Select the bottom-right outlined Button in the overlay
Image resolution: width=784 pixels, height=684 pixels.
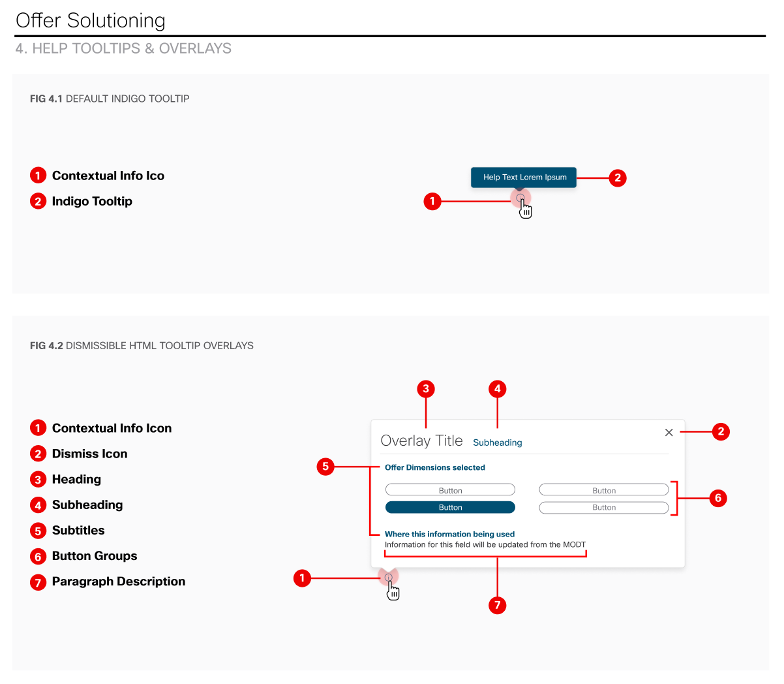pos(603,507)
